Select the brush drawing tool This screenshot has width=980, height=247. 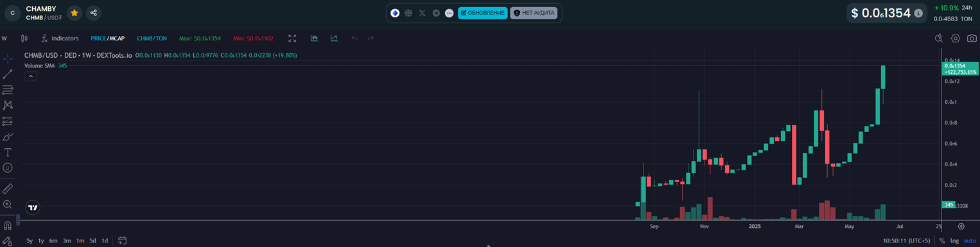tap(8, 137)
